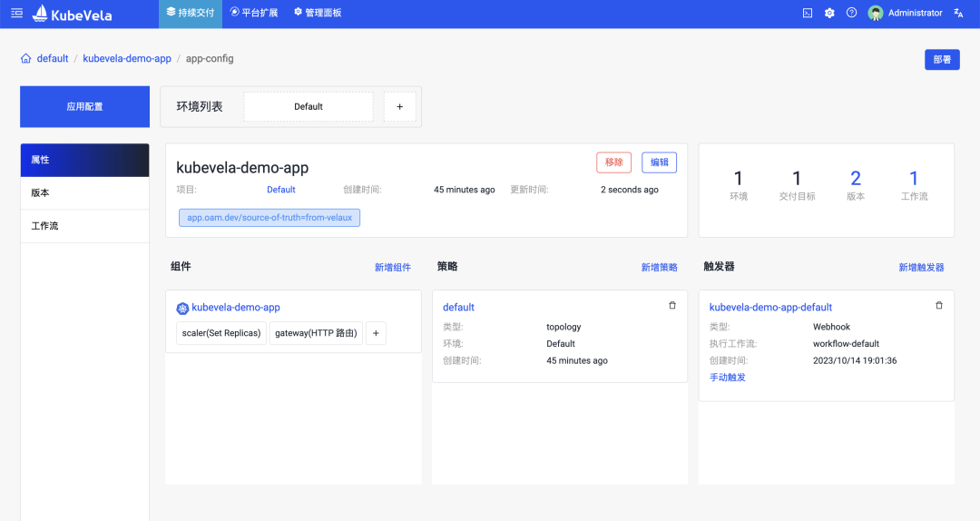This screenshot has height=521, width=980.
Task: Select 工作流 in the left sidebar
Action: [x=85, y=226]
